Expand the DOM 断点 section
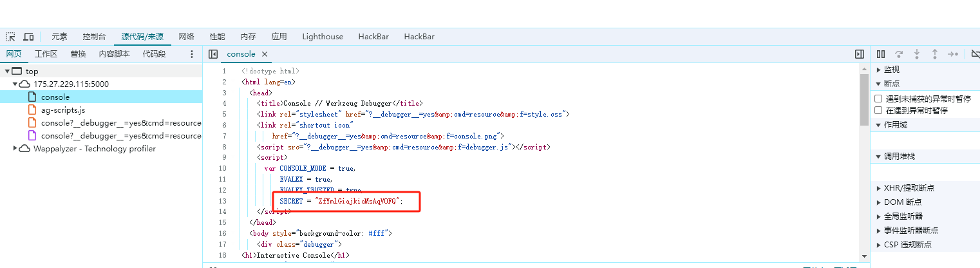 coord(878,202)
